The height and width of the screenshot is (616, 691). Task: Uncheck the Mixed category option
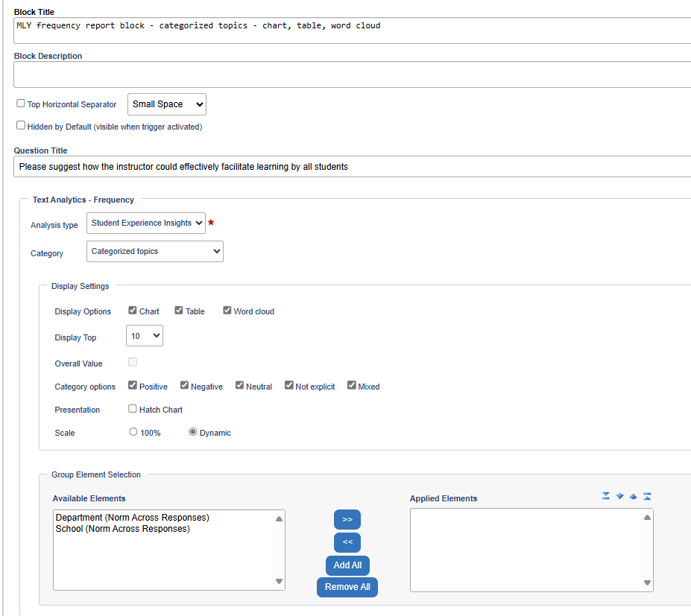(x=351, y=385)
